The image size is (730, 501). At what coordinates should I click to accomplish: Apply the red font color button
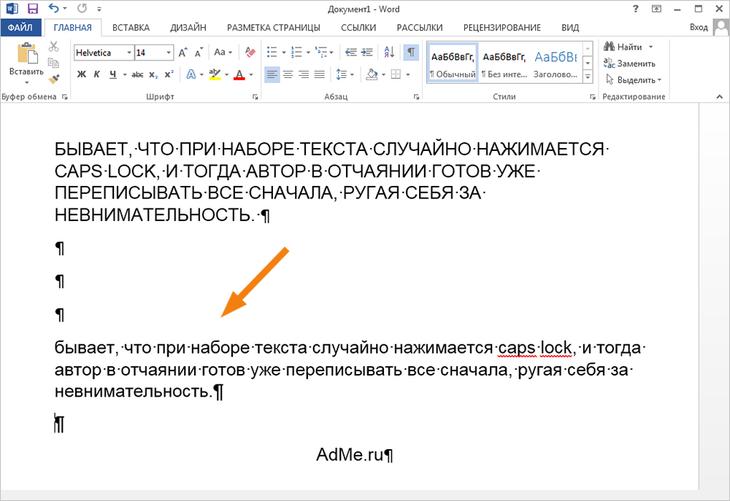239,74
